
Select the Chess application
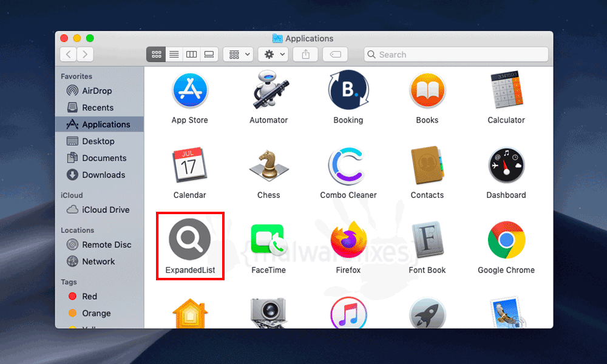pos(269,166)
